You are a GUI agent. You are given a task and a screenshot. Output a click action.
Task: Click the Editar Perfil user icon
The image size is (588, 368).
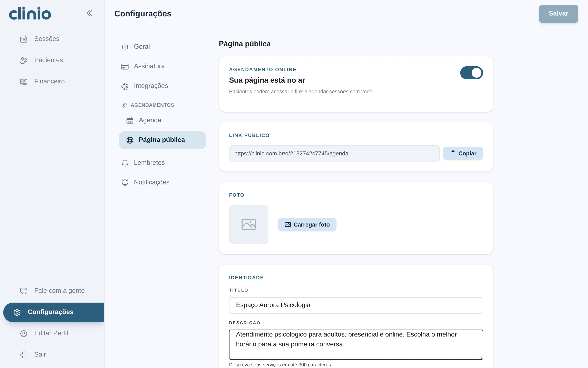23,333
